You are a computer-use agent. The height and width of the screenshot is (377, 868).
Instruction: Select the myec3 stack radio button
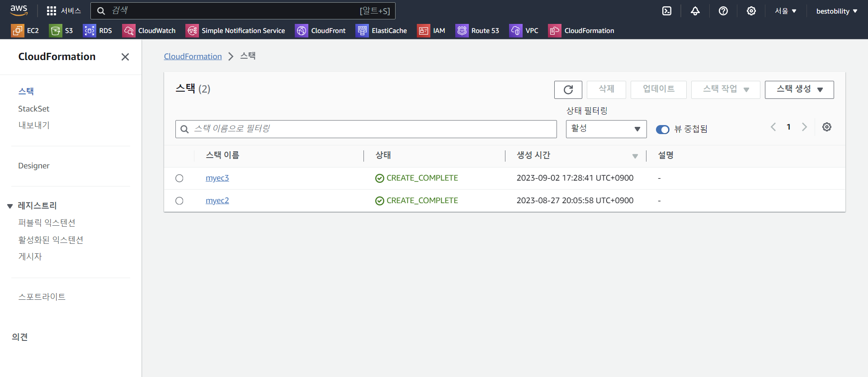(x=179, y=178)
